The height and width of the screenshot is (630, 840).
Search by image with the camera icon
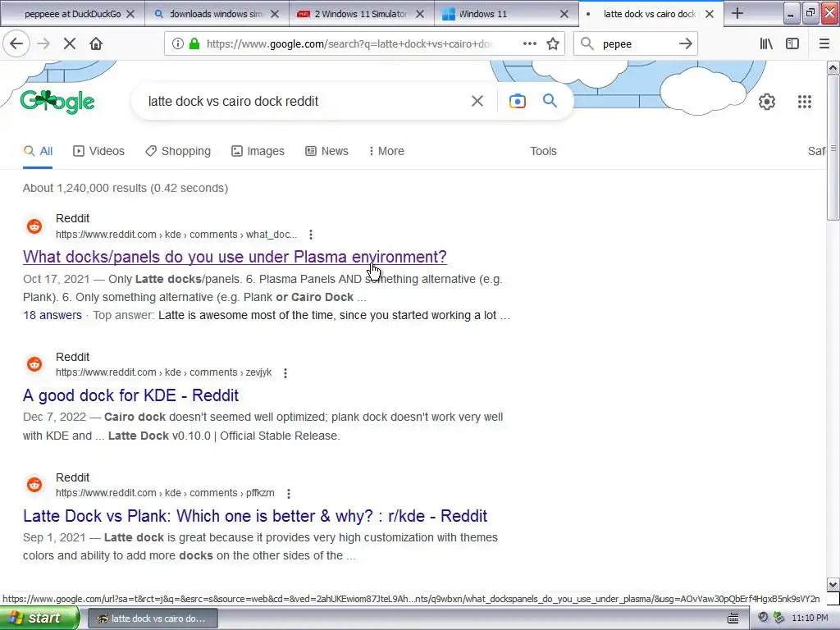point(518,101)
